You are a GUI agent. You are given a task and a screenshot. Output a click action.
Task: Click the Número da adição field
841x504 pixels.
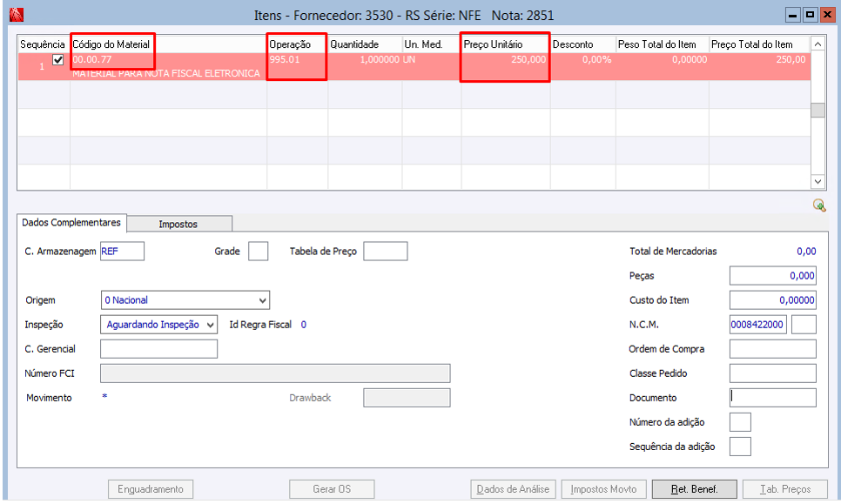point(740,422)
